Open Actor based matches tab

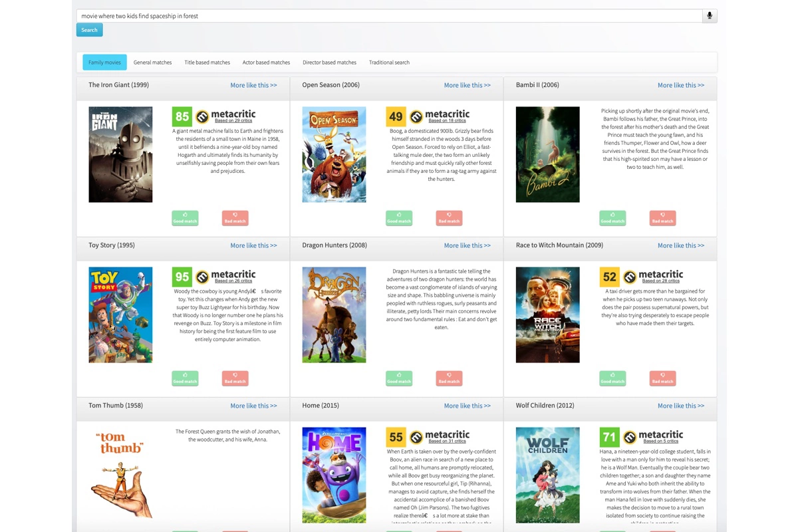point(266,63)
